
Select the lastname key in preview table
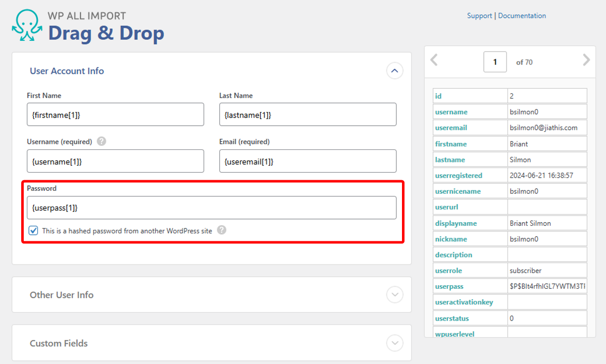(450, 160)
